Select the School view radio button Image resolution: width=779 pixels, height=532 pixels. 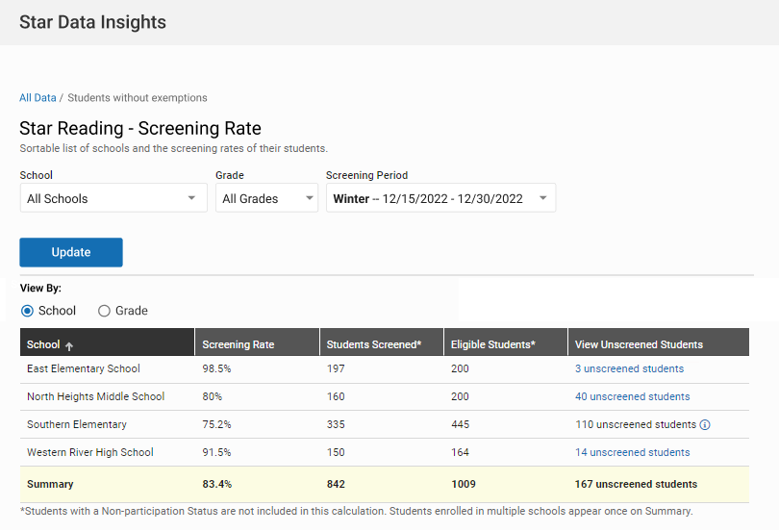27,311
